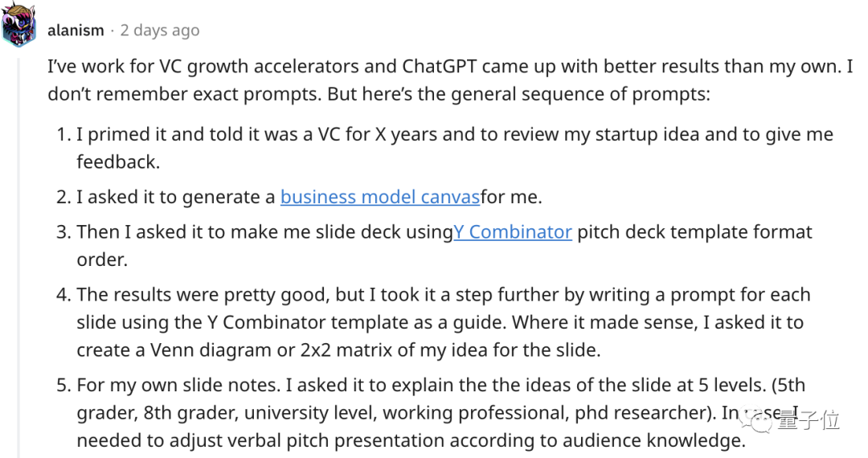Viewport: 868px width, 458px height.
Task: Follow the Y Combinator hyperlink
Action: tap(513, 231)
